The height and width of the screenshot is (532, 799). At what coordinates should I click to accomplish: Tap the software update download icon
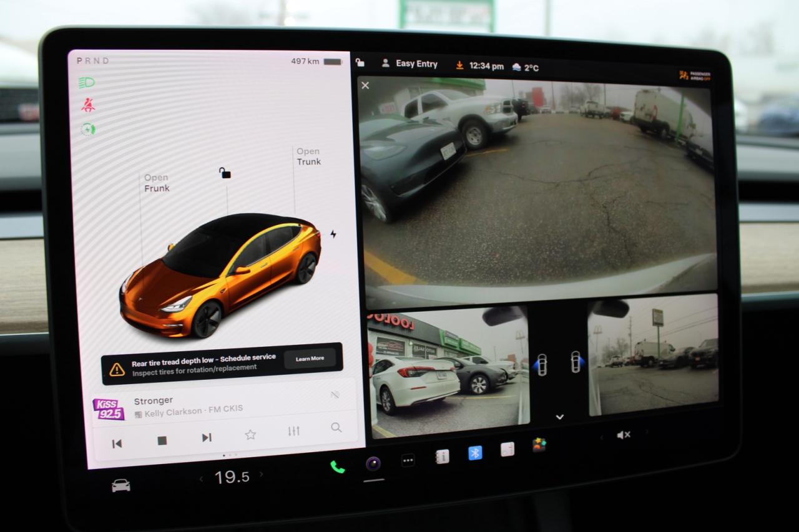[x=460, y=64]
